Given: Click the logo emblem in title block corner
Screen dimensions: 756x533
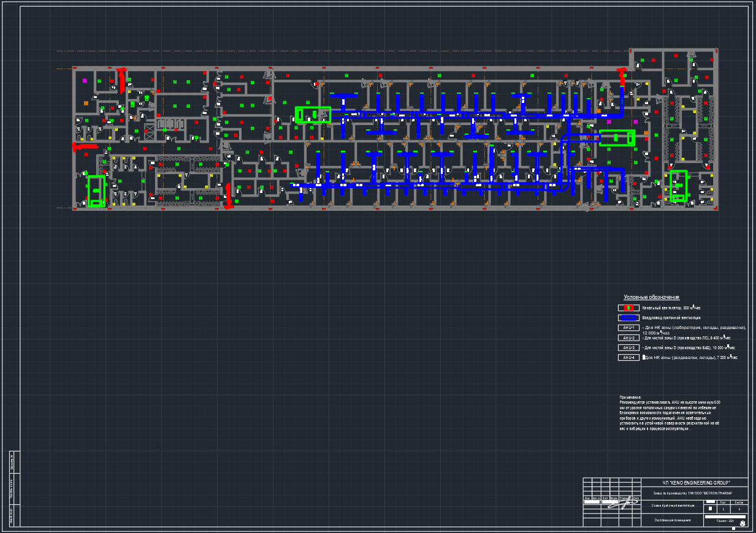Looking at the screenshot, I should tap(743, 523).
